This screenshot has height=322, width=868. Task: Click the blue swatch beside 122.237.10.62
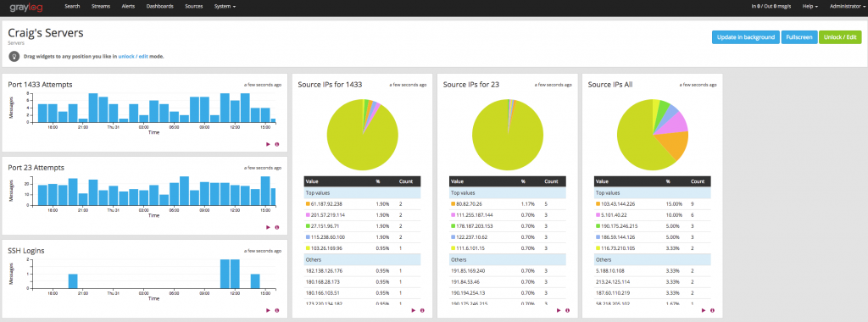tap(453, 236)
